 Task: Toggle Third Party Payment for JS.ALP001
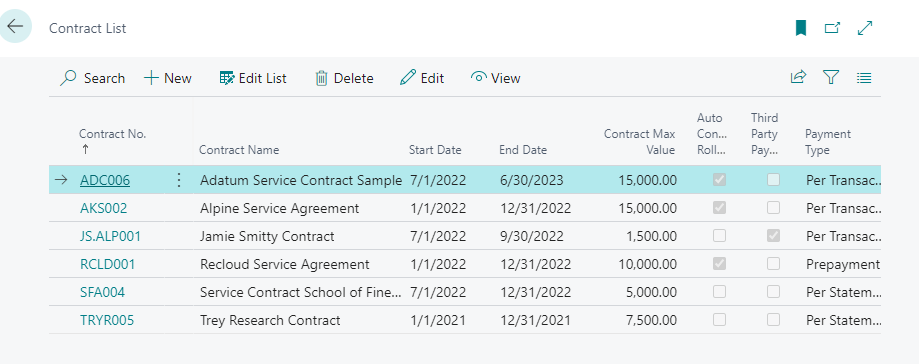(774, 236)
